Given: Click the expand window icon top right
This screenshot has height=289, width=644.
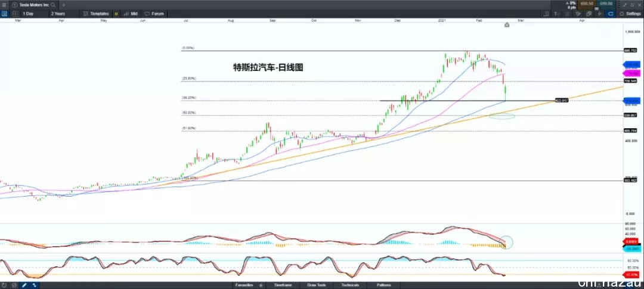Looking at the screenshot, I should [626, 5].
